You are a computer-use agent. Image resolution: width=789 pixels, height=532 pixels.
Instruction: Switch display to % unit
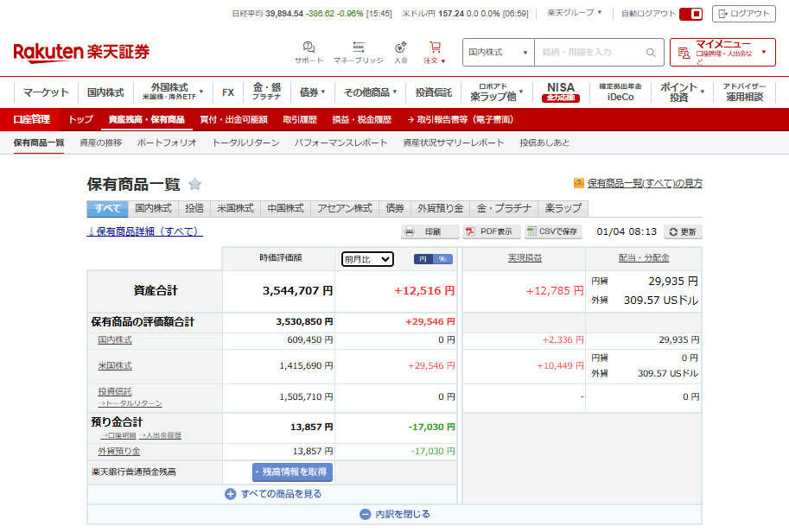442,259
